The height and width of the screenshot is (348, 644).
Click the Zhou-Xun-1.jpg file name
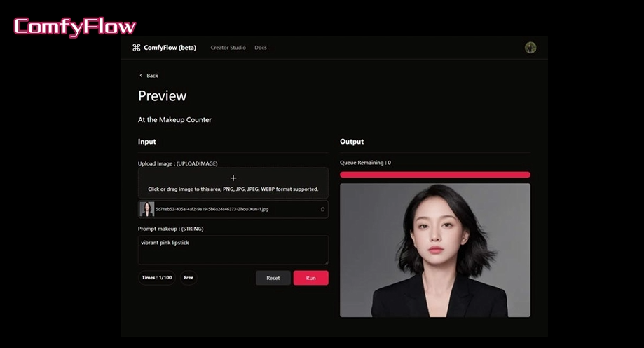pyautogui.click(x=212, y=209)
